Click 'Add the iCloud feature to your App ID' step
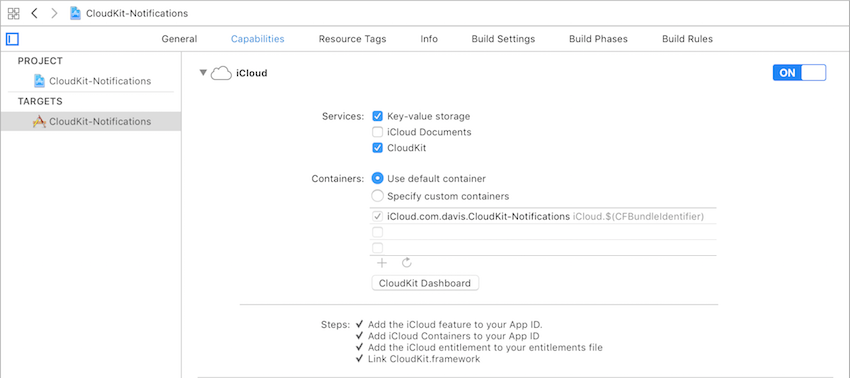The image size is (850, 378). (x=455, y=325)
